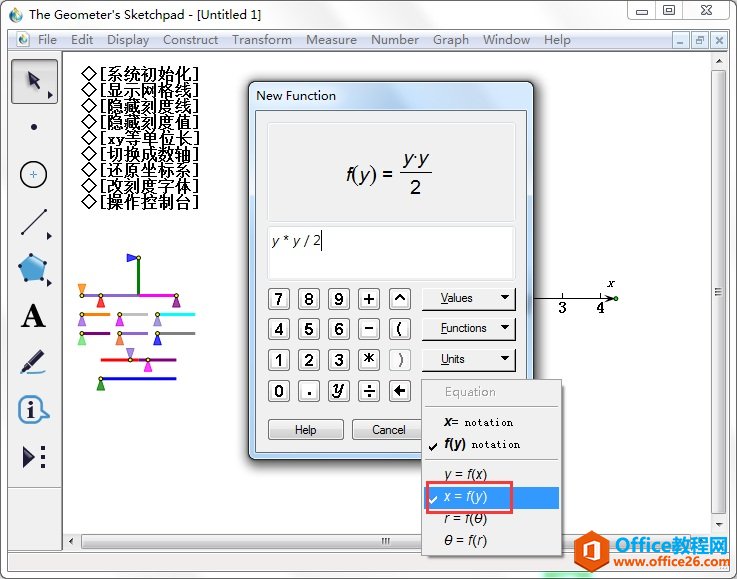Open the File menu
Screen dimensions: 737x579
(x=47, y=40)
